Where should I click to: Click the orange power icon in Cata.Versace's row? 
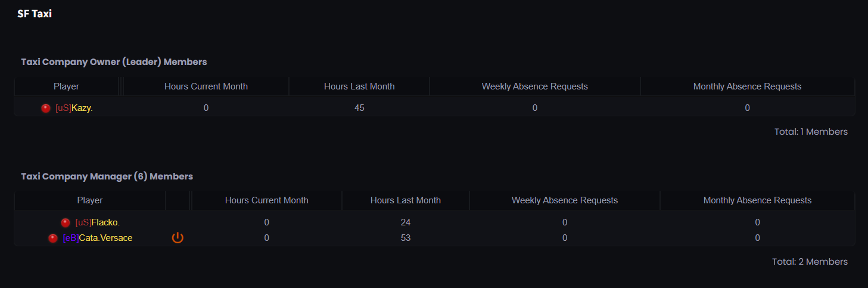[178, 238]
